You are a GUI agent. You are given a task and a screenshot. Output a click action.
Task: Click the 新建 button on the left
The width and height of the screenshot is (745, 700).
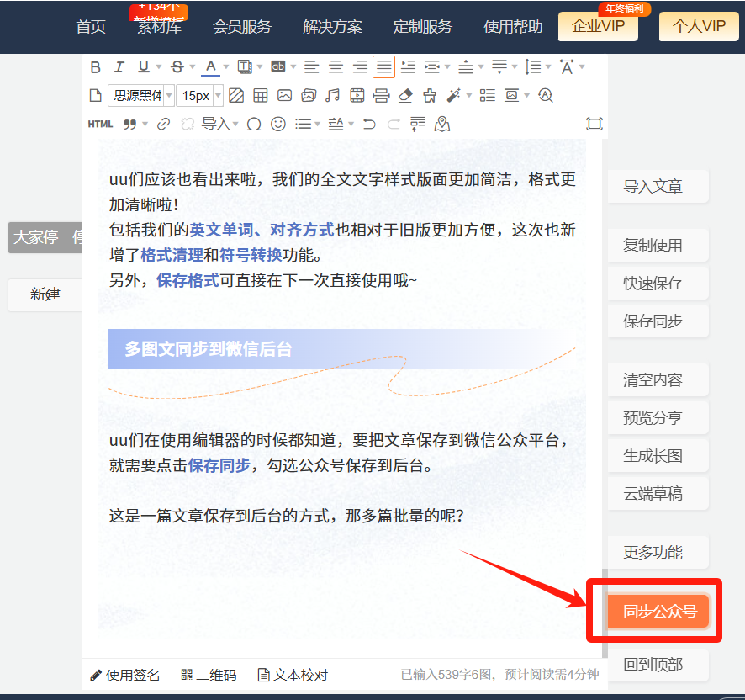[45, 294]
